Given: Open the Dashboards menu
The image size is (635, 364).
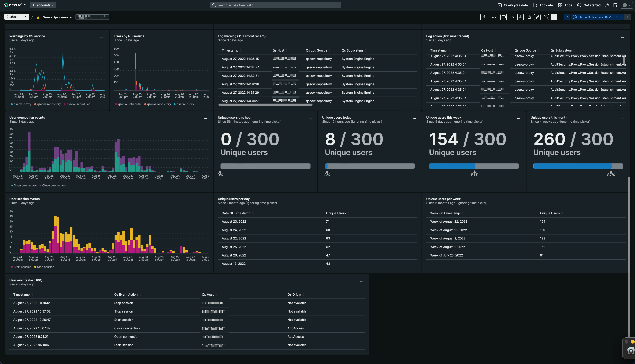Looking at the screenshot, I should pos(16,17).
